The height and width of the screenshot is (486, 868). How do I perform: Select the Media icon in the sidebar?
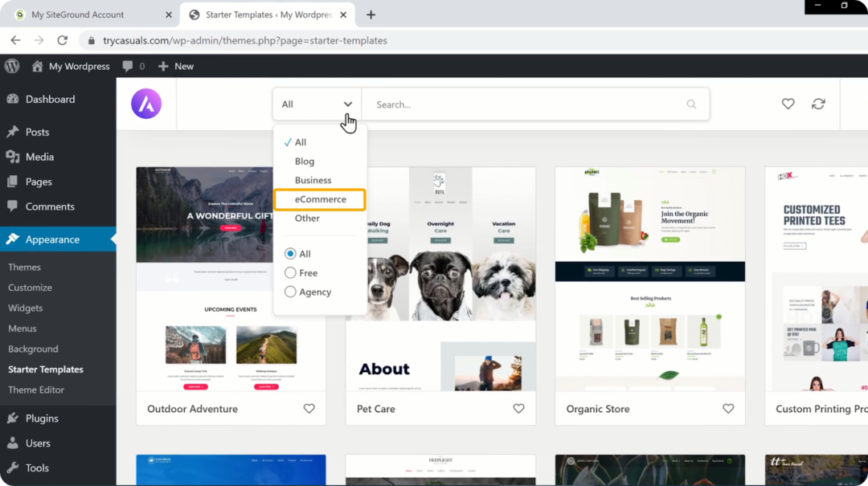click(14, 157)
